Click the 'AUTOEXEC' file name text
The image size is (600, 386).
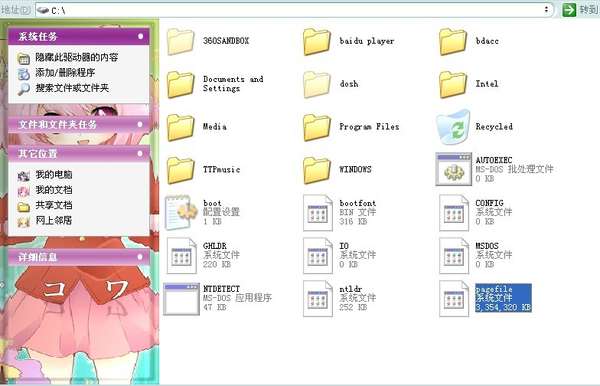pyautogui.click(x=494, y=160)
